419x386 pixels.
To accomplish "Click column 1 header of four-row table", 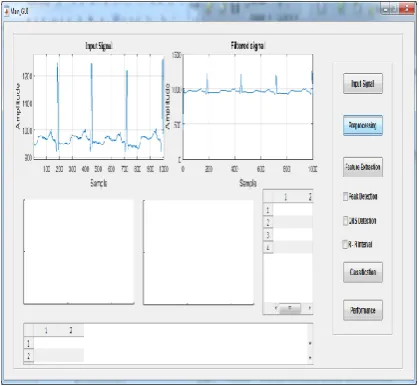I will coord(286,197).
